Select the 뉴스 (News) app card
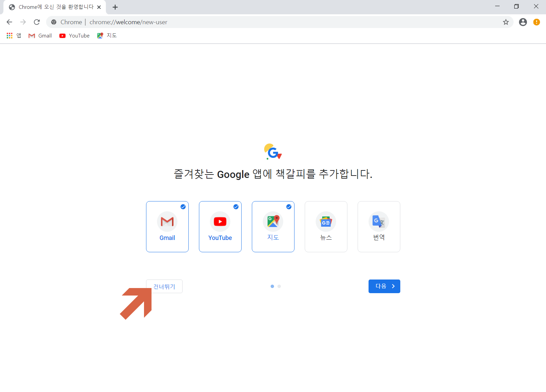 point(326,227)
